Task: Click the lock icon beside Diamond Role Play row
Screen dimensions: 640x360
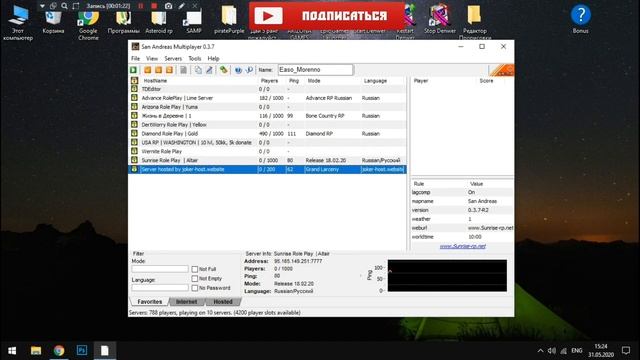Action: tap(134, 133)
